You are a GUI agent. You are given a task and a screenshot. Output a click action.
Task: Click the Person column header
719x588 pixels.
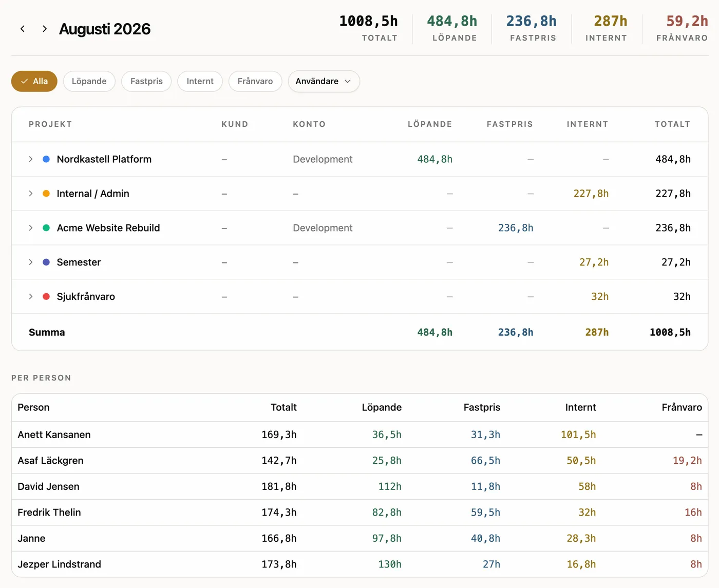point(33,407)
